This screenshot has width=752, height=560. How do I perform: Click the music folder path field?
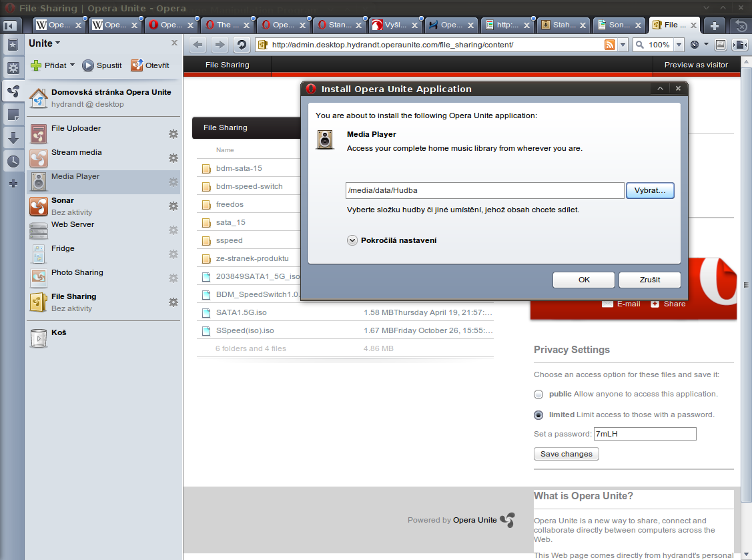tap(484, 190)
